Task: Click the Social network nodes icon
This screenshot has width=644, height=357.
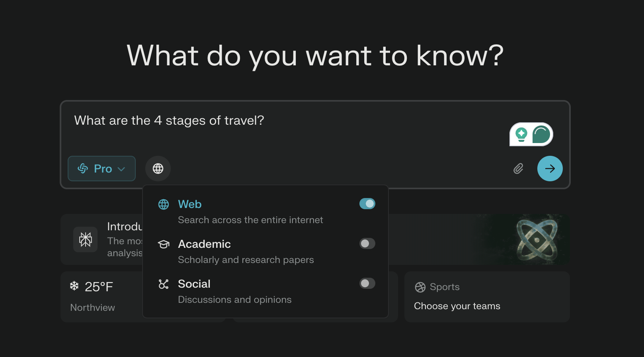Action: point(164,284)
